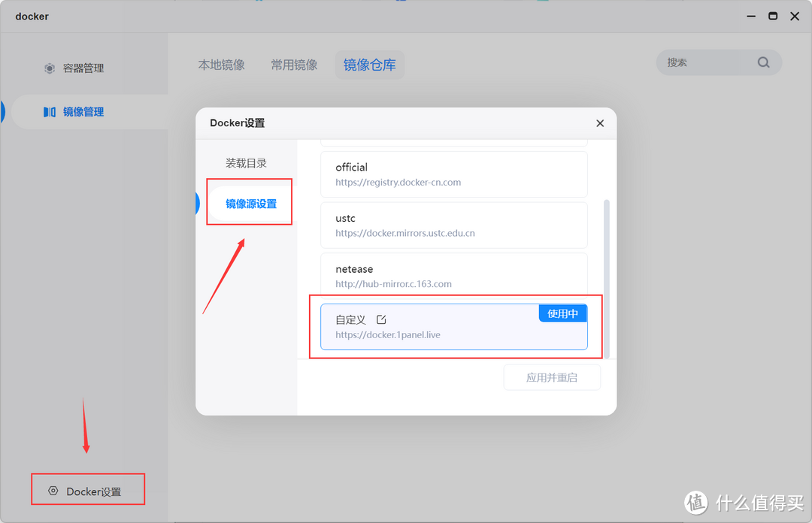Open the 装载目录 settings section

(244, 162)
